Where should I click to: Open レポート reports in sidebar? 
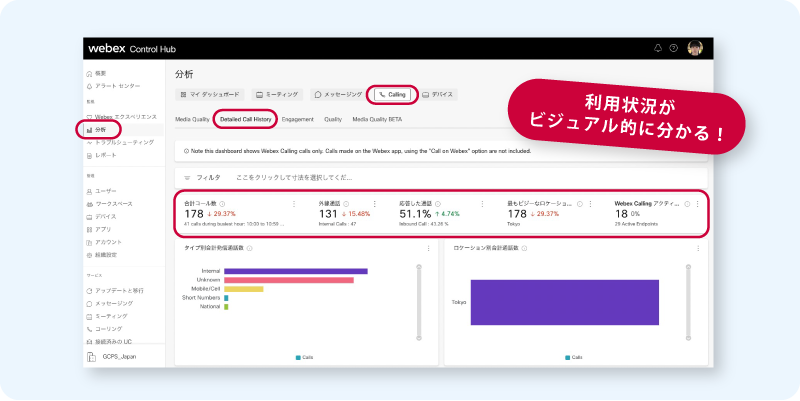[x=102, y=155]
